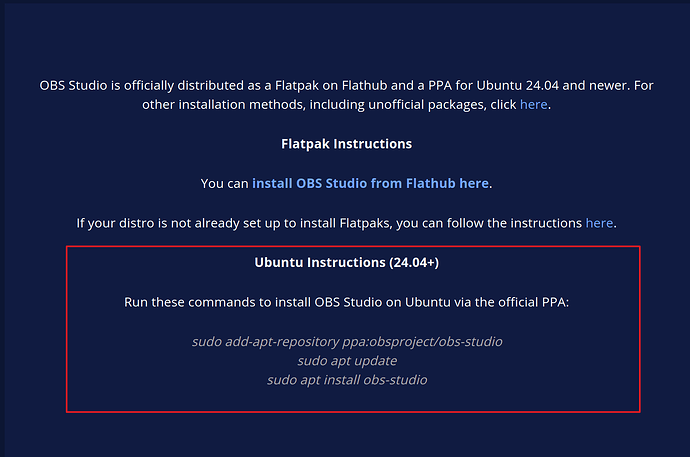Viewport: 690px width, 457px height.
Task: Follow the 'here' link for Flatpak setup instructions
Action: [x=599, y=222]
